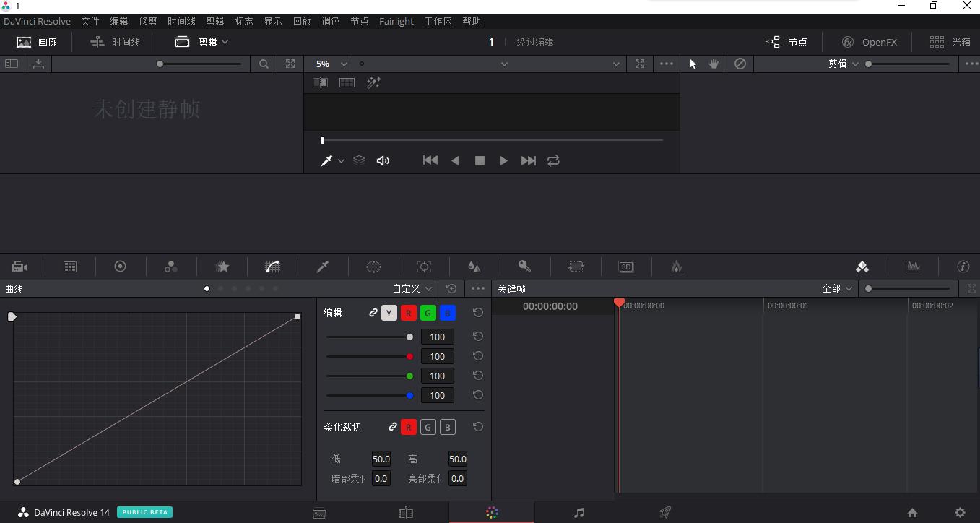Viewport: 980px width, 523px height.
Task: Enable the green channel in 柔化裁切
Action: pos(428,427)
